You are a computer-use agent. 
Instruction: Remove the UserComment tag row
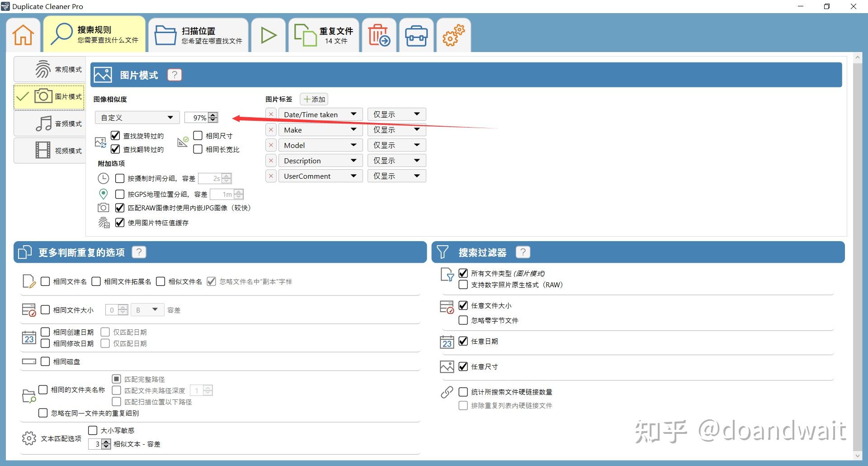click(271, 176)
